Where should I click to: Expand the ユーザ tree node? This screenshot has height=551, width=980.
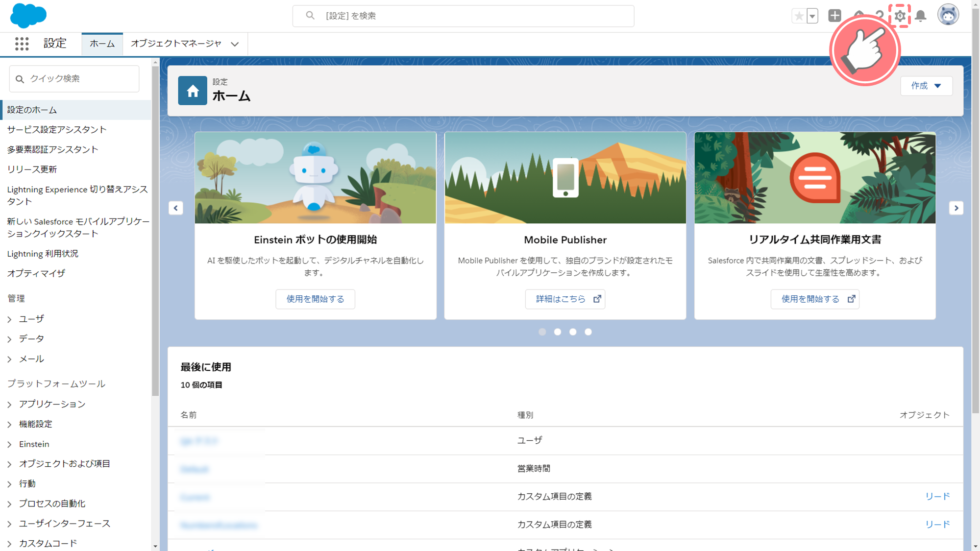pos(9,319)
